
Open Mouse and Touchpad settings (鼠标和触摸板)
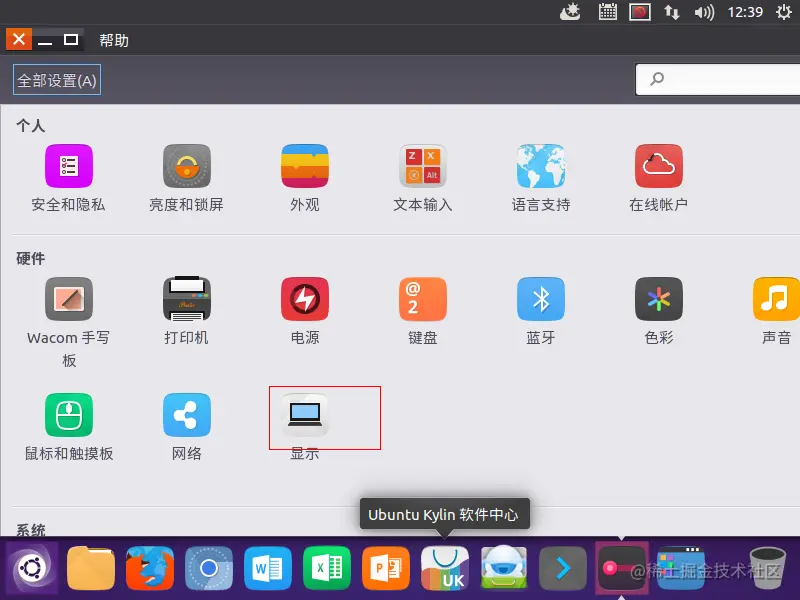(68, 428)
